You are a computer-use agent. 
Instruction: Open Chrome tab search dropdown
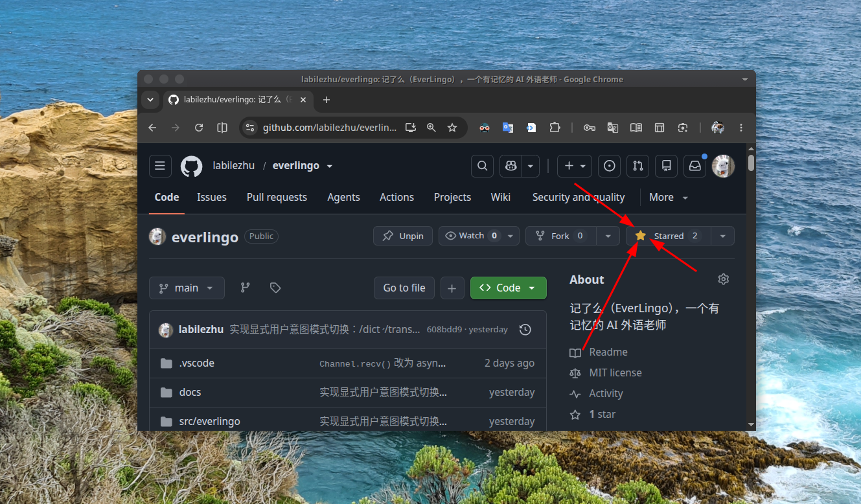pos(150,100)
